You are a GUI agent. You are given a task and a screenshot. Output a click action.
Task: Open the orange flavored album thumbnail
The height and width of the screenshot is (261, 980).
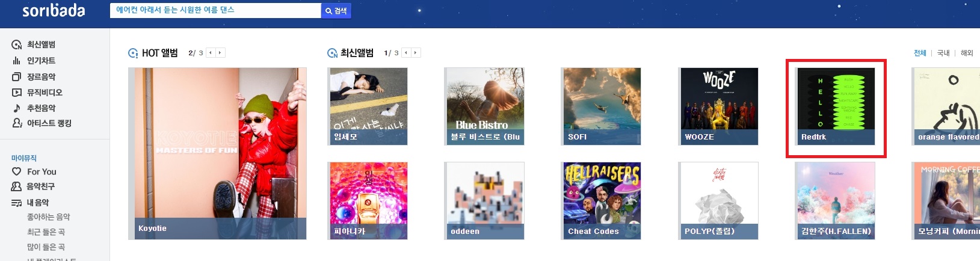pos(946,106)
